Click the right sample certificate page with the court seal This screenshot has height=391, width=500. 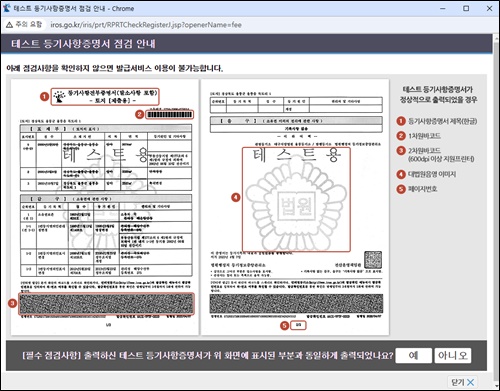click(295, 207)
